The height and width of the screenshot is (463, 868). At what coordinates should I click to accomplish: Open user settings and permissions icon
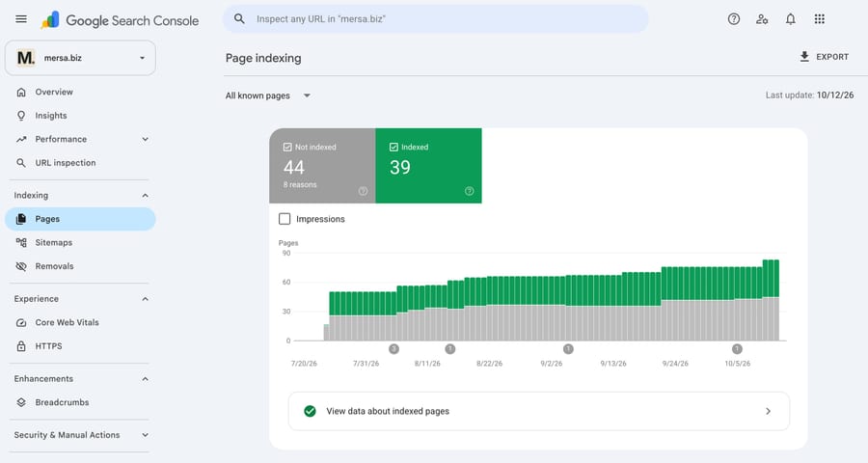click(x=762, y=19)
